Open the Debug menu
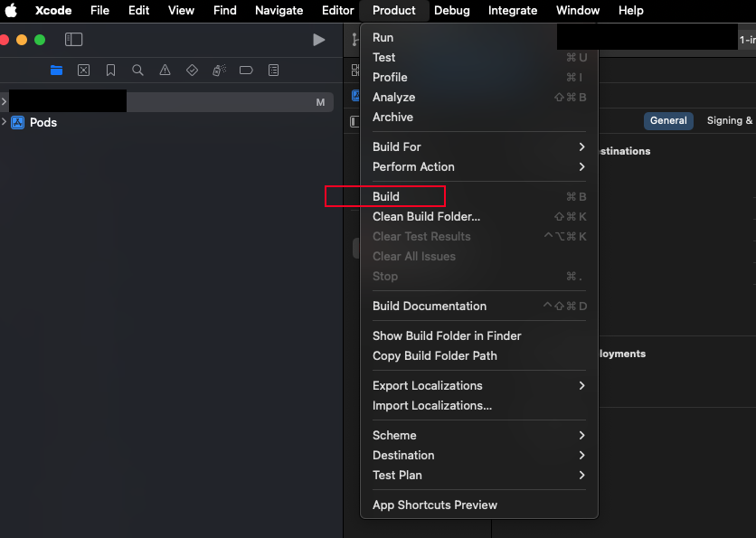This screenshot has height=538, width=756. coord(452,10)
